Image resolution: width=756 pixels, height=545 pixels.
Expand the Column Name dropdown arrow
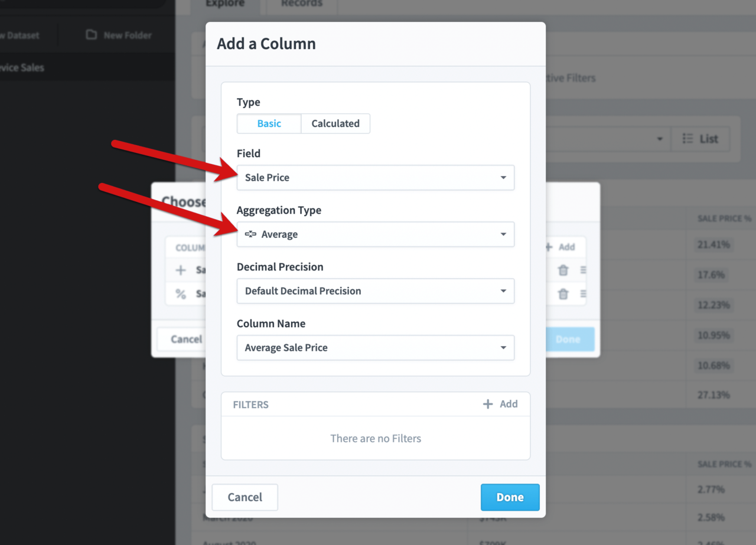503,348
